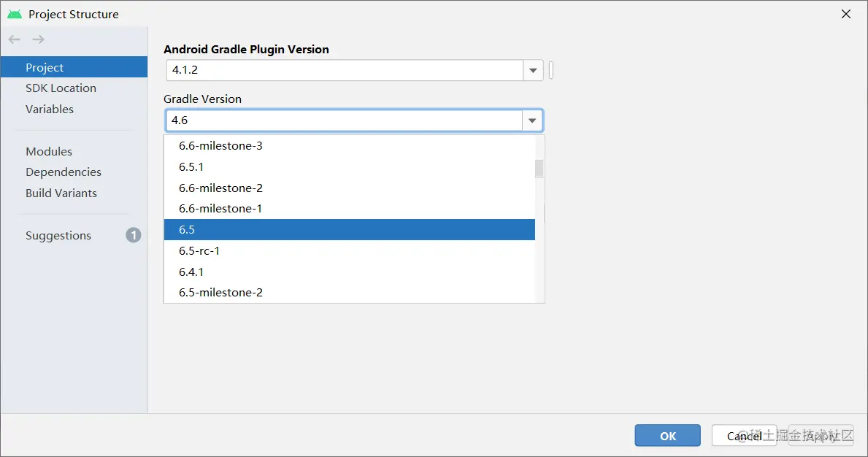Go to the Modules section
Screen dimensions: 868x457
(x=49, y=152)
